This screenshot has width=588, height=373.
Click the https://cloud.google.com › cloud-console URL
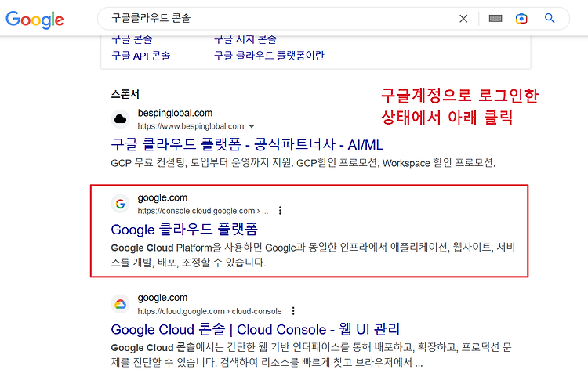pos(209,312)
